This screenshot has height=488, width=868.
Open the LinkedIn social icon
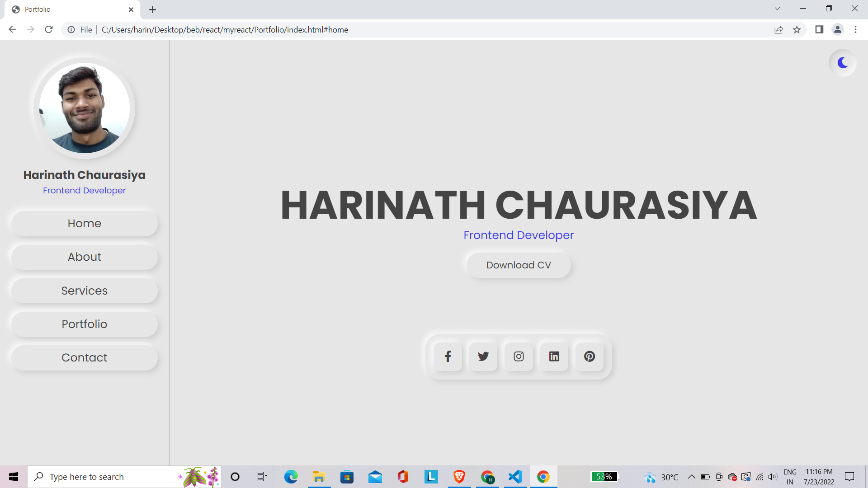tap(554, 357)
